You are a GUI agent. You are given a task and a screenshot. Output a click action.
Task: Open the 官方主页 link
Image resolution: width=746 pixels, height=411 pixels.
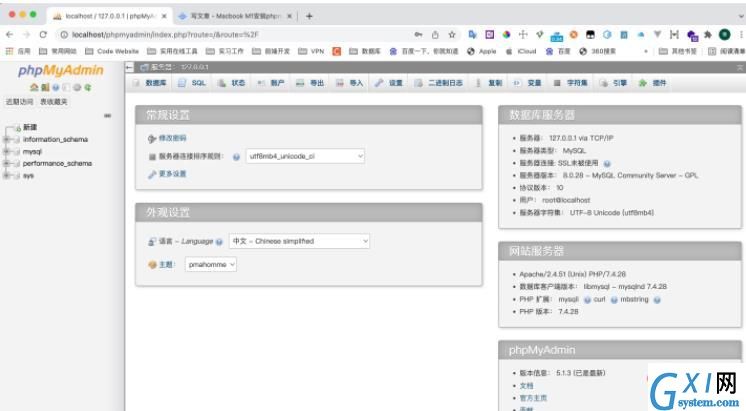(533, 398)
